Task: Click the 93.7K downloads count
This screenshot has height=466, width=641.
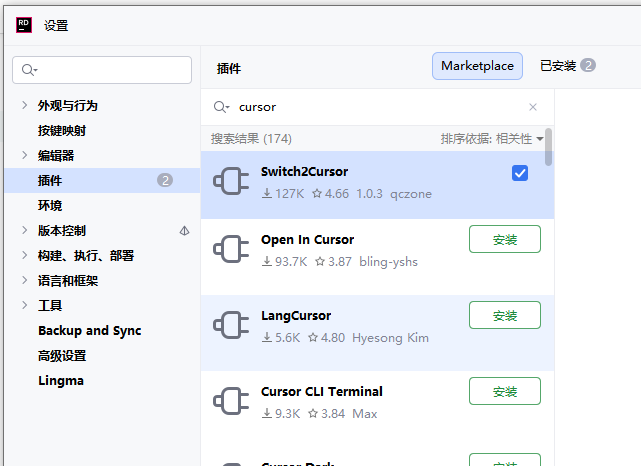Action: point(285,262)
